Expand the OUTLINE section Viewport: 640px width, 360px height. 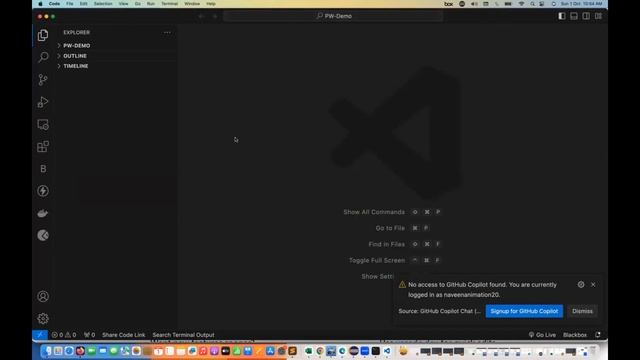tap(116, 56)
